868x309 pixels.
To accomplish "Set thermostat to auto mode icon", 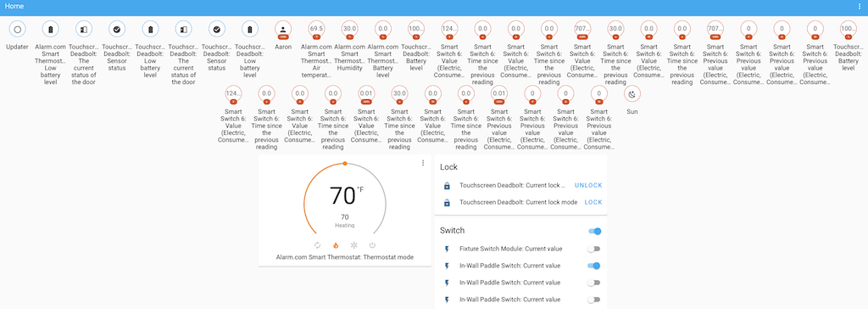I will 317,245.
